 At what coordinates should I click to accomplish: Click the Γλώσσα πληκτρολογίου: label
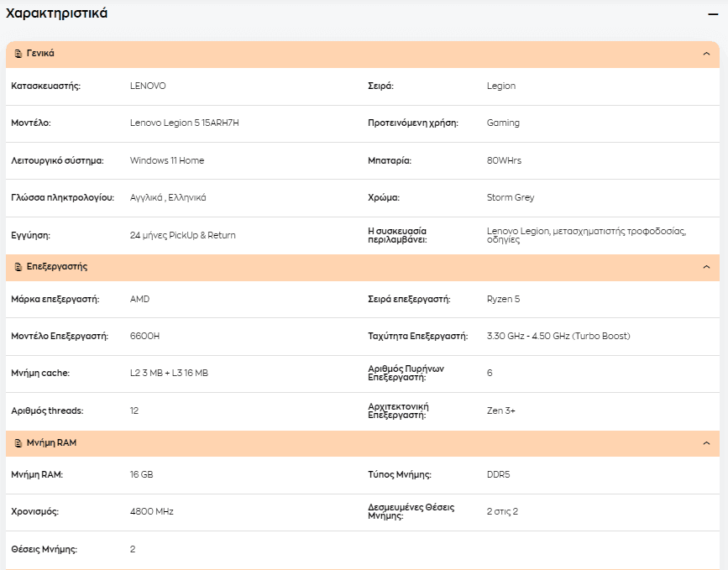(x=63, y=198)
